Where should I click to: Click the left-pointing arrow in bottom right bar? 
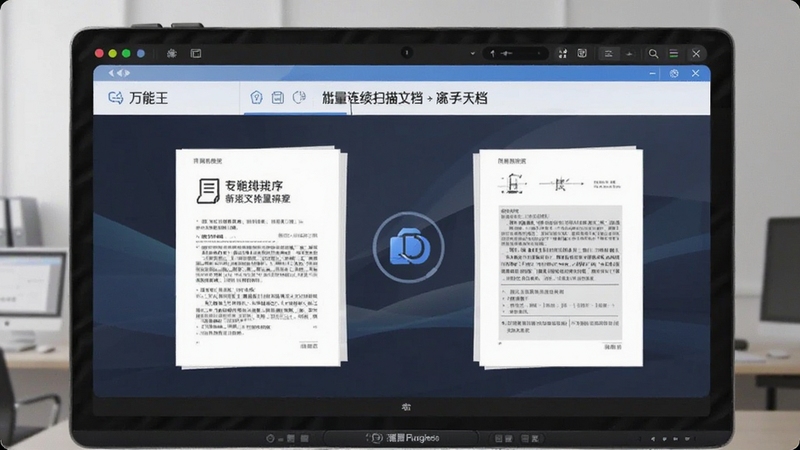[653, 438]
